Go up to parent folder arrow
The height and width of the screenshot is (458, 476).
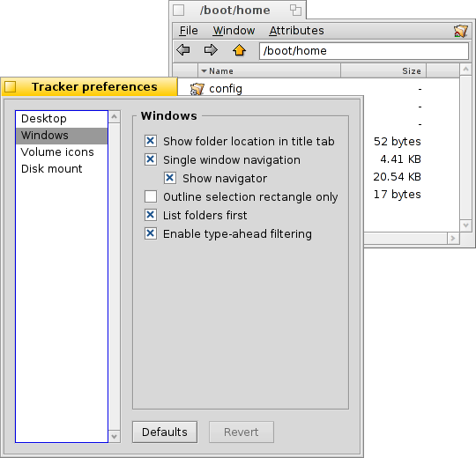click(239, 50)
